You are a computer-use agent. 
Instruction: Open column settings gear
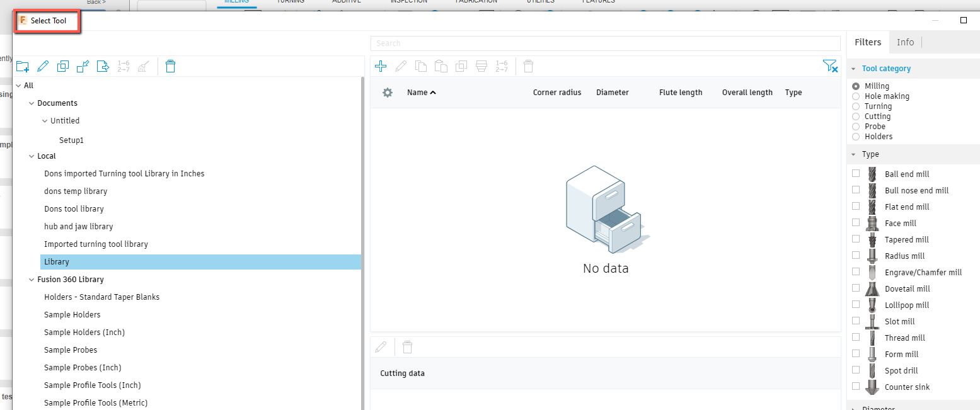(x=388, y=93)
